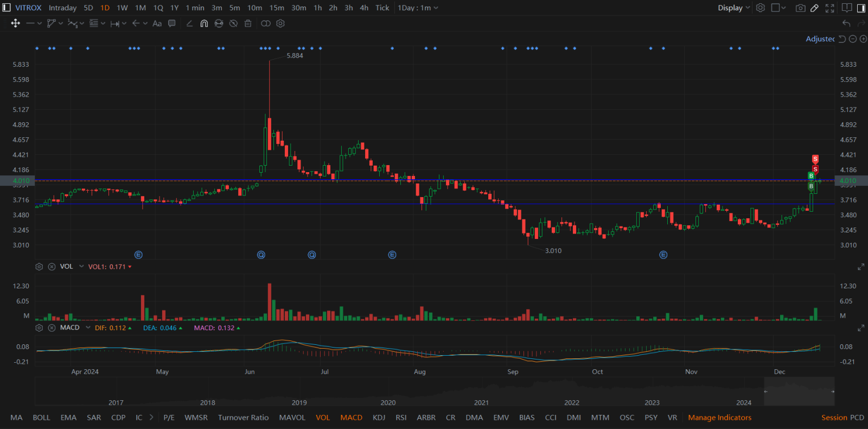868x429 pixels.
Task: Click the Adjusted price setting
Action: point(820,39)
